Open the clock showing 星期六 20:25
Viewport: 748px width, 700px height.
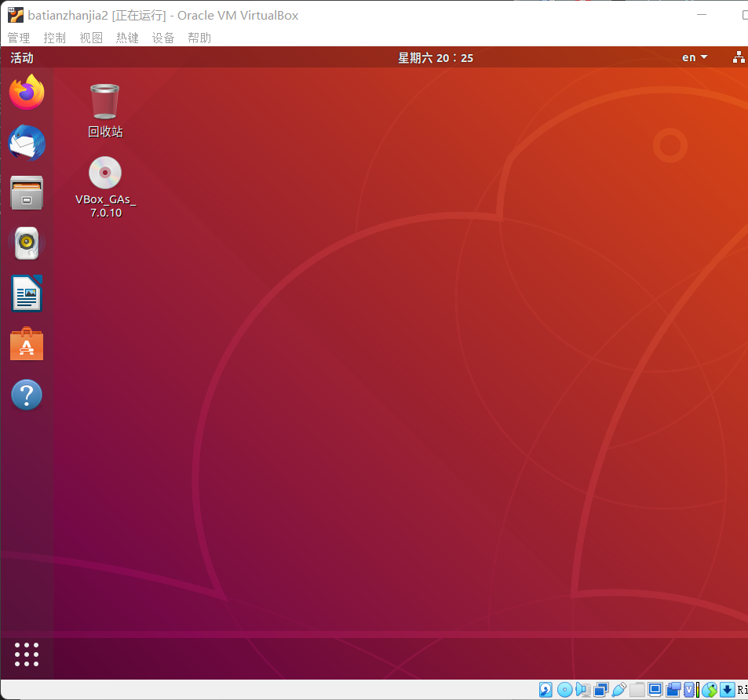[x=436, y=58]
